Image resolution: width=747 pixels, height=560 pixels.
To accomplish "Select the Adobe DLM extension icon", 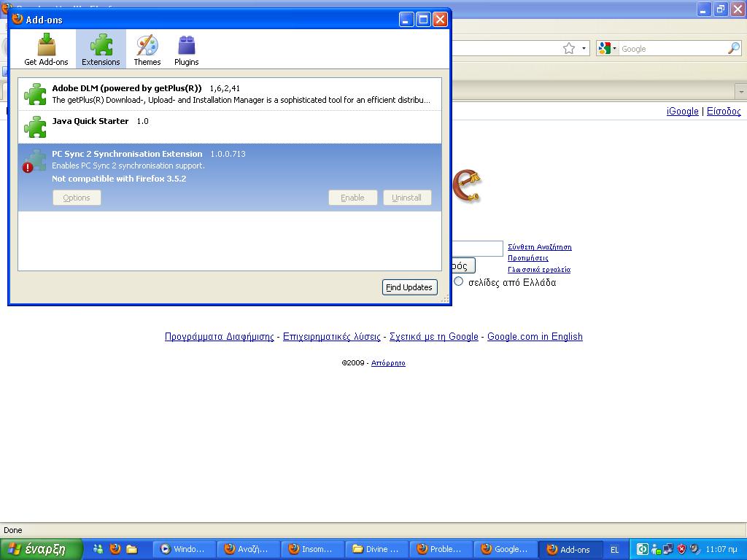I will coord(35,94).
